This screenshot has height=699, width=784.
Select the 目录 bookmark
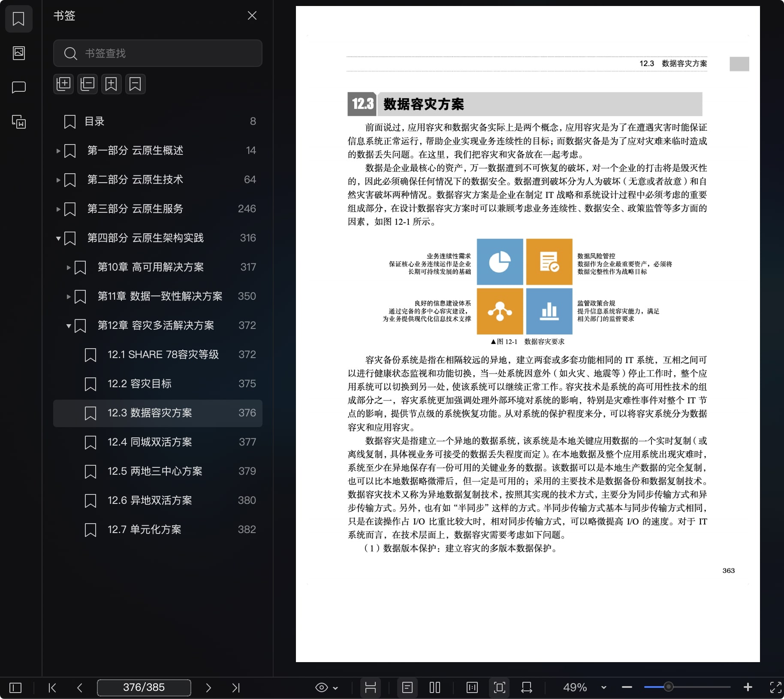(158, 121)
